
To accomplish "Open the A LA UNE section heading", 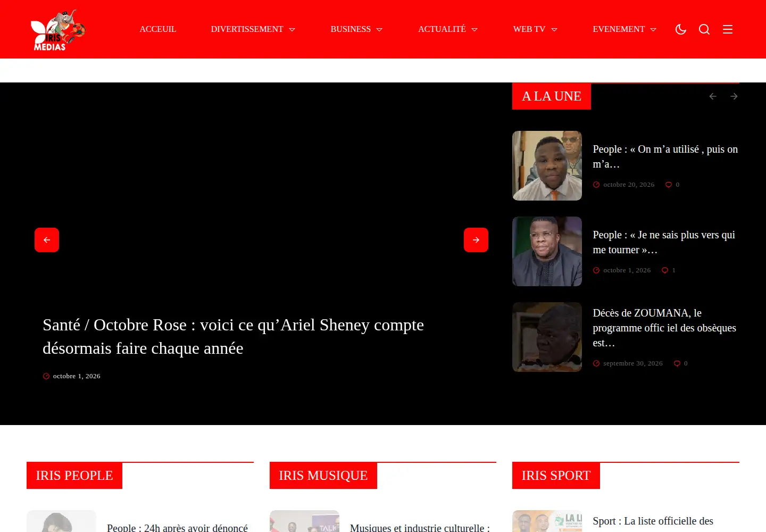I will 552,96.
